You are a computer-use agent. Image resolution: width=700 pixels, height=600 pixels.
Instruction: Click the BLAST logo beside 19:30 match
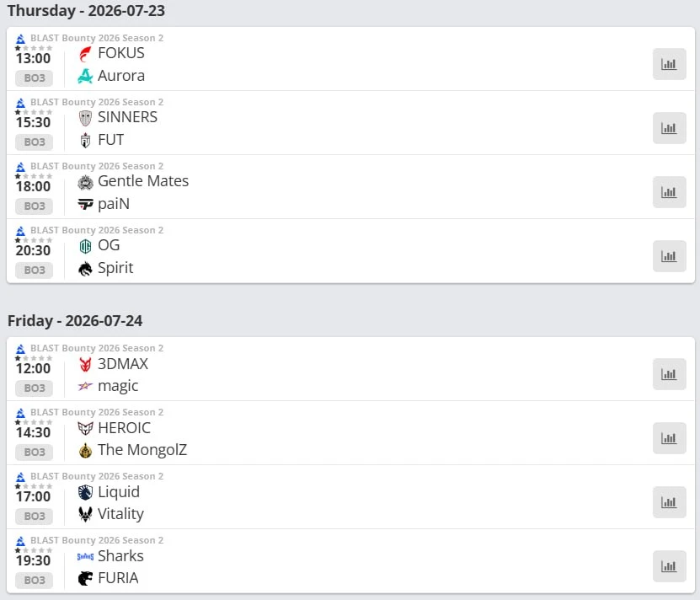pyautogui.click(x=20, y=541)
